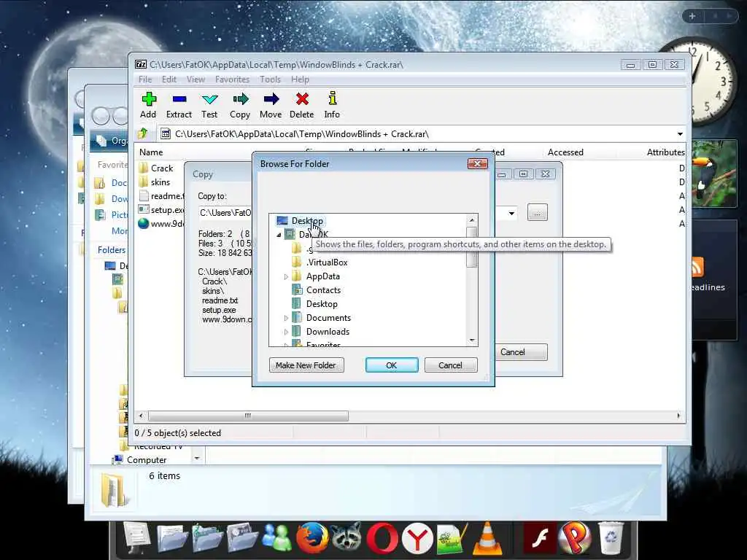Select the skins folder in file list
The image size is (747, 560).
[x=160, y=182]
